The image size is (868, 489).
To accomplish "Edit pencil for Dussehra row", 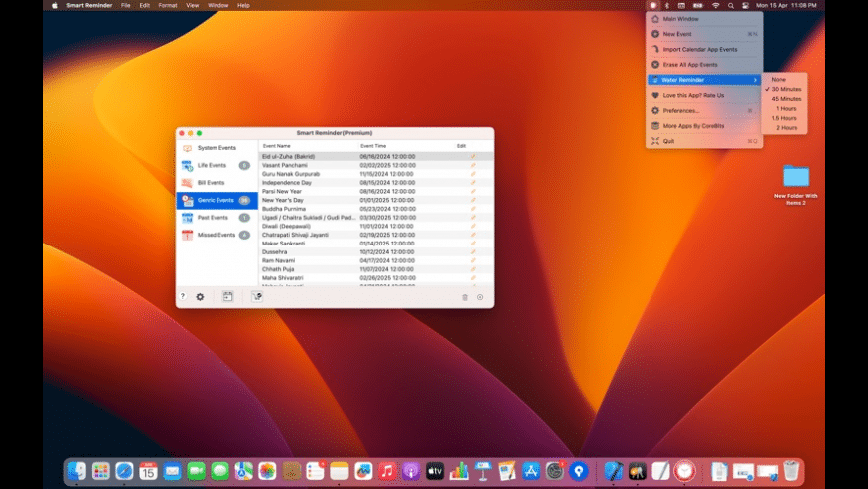I will pyautogui.click(x=473, y=251).
